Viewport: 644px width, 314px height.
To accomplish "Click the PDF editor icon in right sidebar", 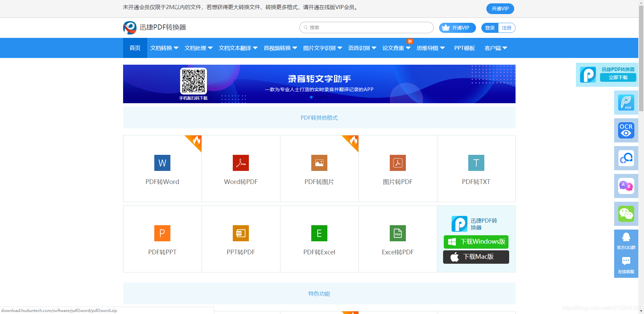I will [626, 103].
